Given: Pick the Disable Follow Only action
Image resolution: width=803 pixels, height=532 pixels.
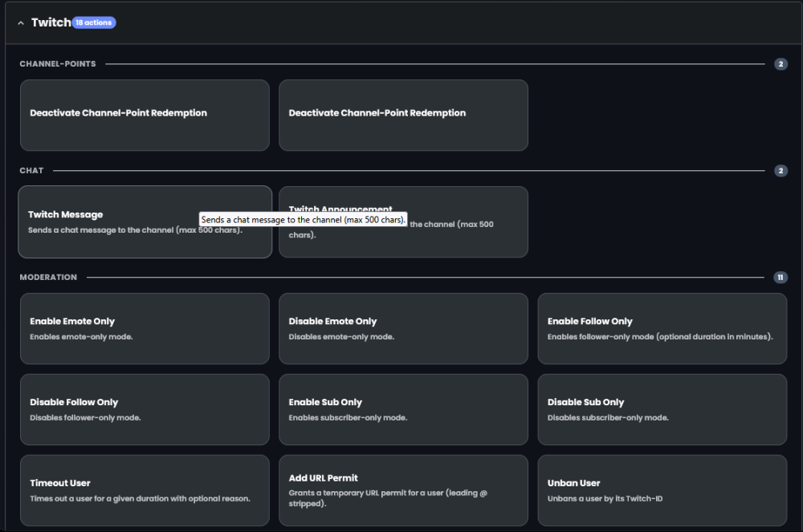Looking at the screenshot, I should coord(145,409).
